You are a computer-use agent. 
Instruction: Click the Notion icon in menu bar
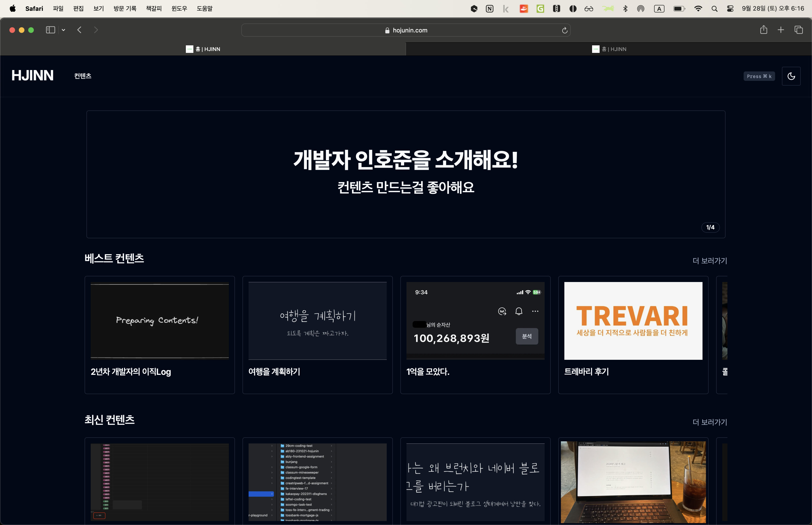coord(489,8)
